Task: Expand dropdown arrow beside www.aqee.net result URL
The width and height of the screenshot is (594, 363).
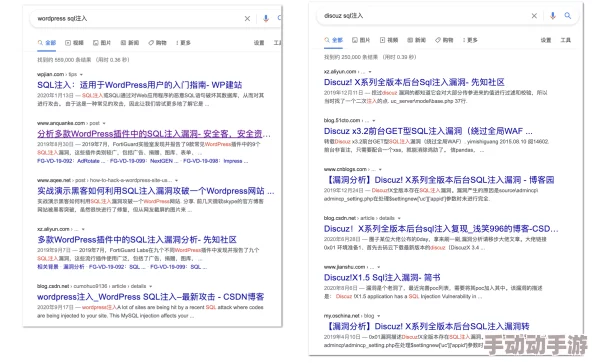Action: pos(176,180)
